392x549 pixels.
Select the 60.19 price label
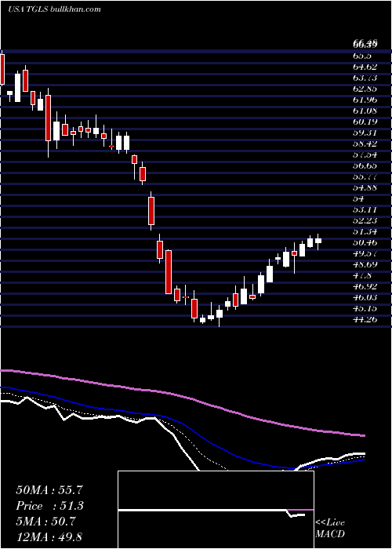pyautogui.click(x=365, y=122)
